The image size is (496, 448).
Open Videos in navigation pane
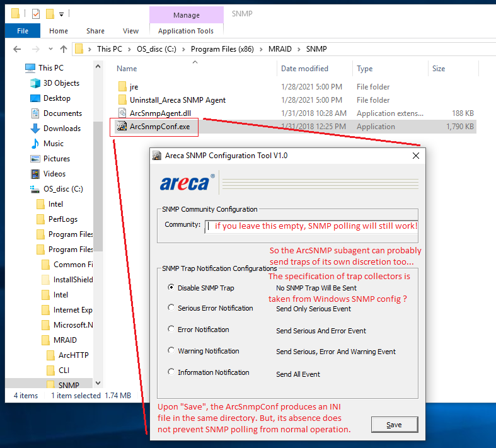pyautogui.click(x=48, y=174)
